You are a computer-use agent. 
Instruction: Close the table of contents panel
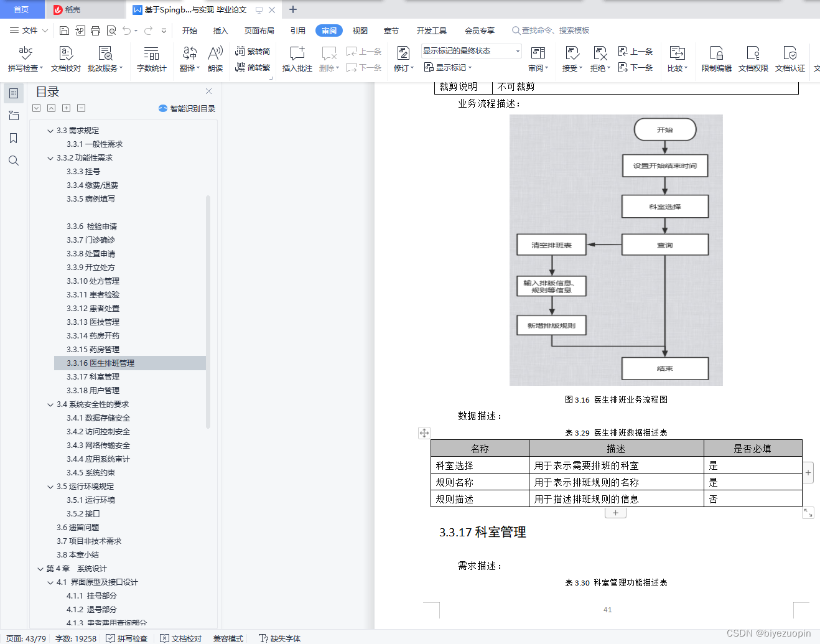208,91
